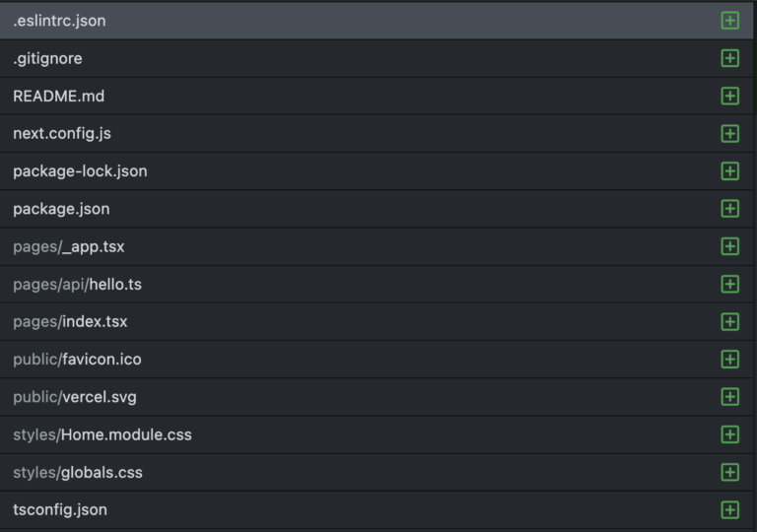Click the plus icon on pages/api/hello.ts row
Image resolution: width=757 pixels, height=532 pixels.
coord(729,284)
